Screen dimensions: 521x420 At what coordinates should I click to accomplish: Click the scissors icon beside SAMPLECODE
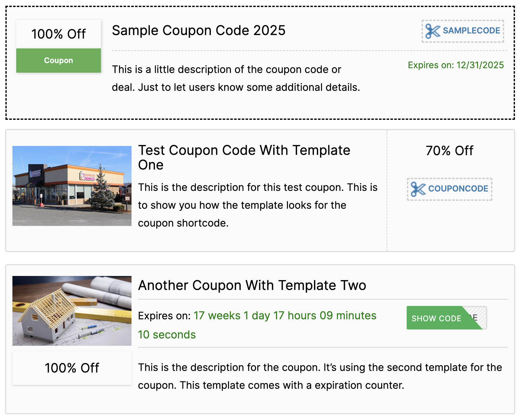click(432, 31)
